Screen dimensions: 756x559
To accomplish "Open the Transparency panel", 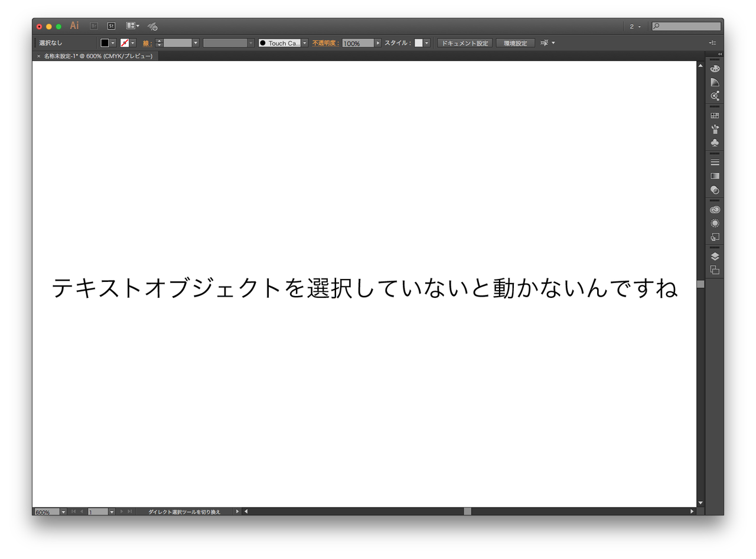I will tap(715, 190).
